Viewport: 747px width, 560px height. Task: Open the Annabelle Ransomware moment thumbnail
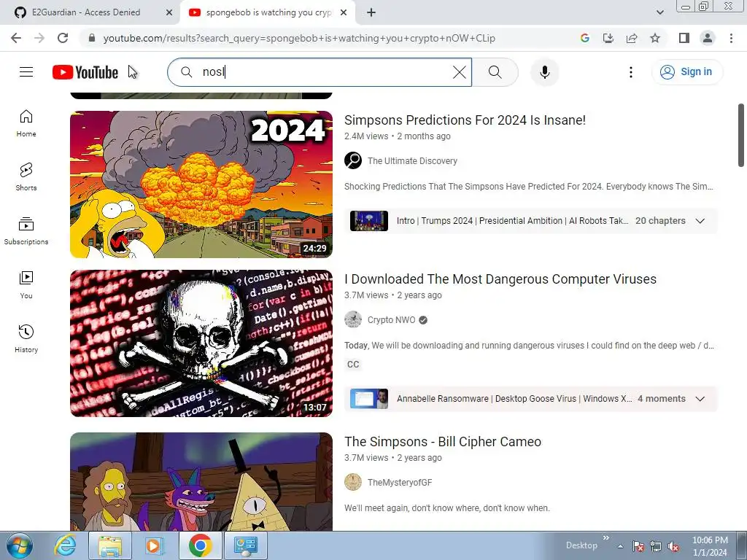point(368,399)
